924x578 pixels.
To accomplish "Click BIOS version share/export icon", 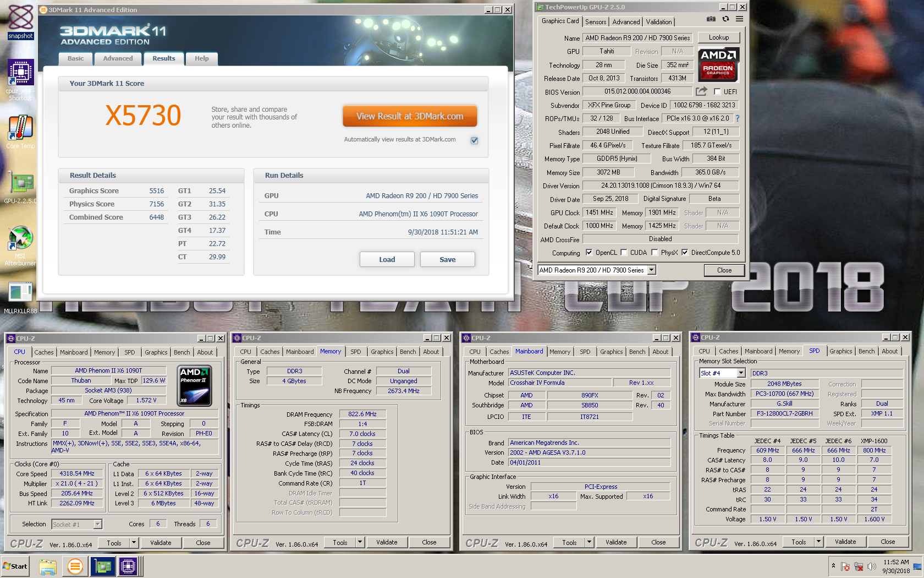I will [x=701, y=91].
